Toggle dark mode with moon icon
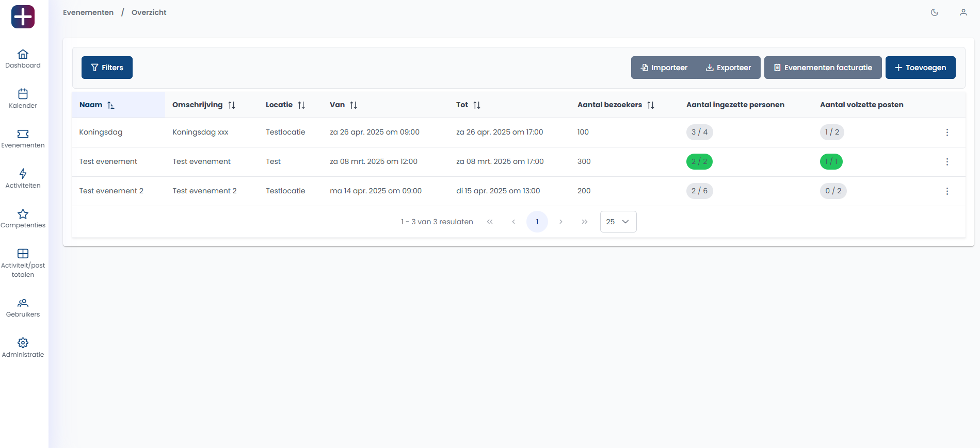The image size is (980, 448). click(x=934, y=12)
